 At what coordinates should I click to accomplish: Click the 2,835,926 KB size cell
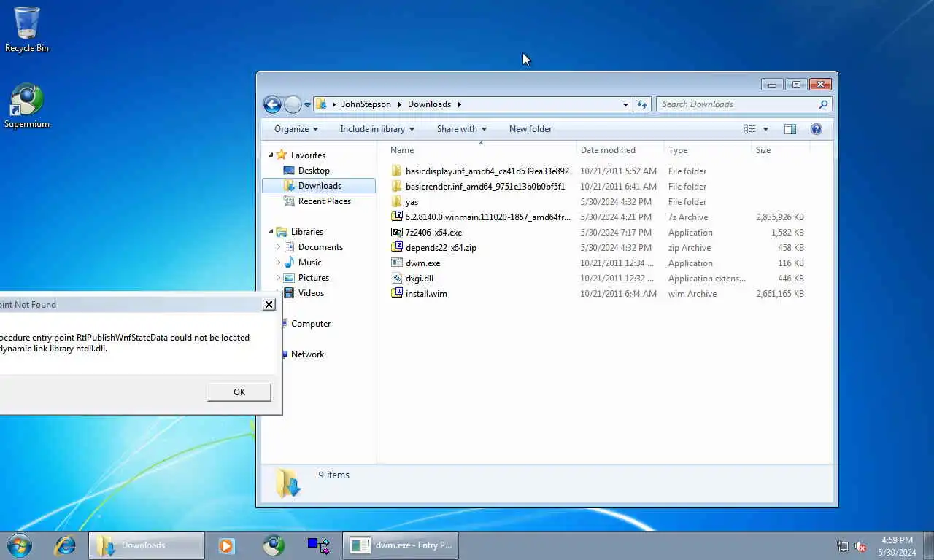pos(780,217)
